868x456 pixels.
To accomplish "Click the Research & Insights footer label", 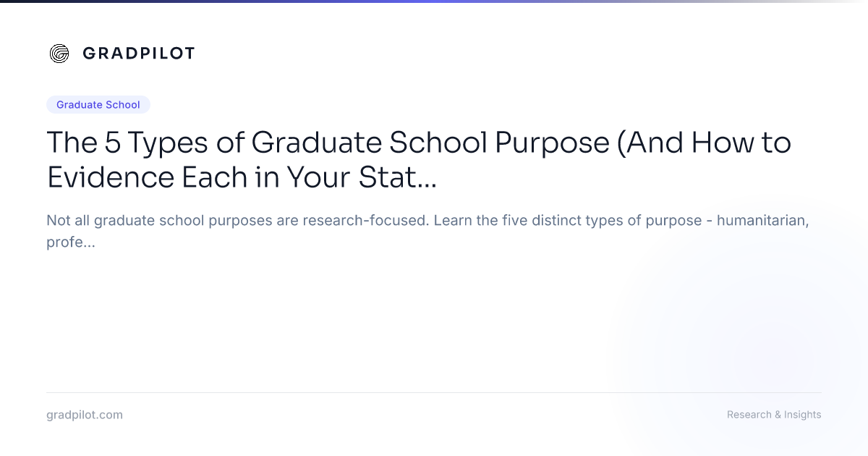I will point(774,415).
